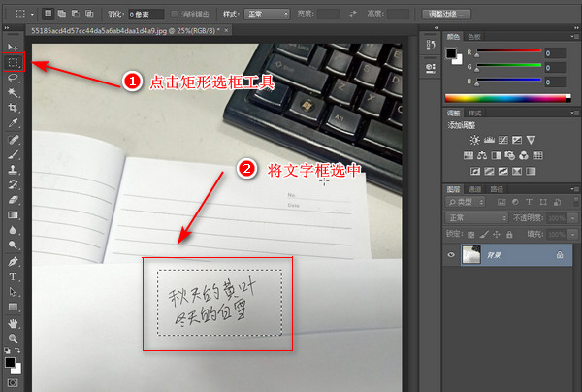Switch to the 通道 channels tab
This screenshot has width=582, height=392.
474,189
